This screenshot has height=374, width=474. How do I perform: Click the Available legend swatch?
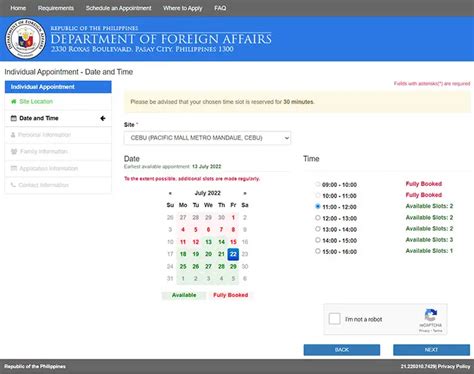coord(184,295)
